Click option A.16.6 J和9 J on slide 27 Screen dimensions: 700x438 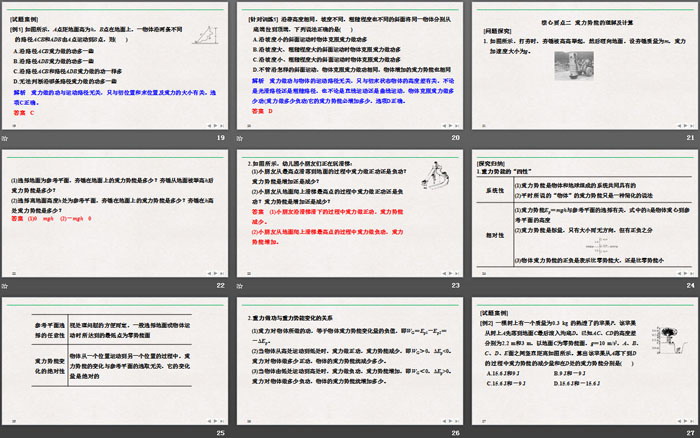[503, 373]
